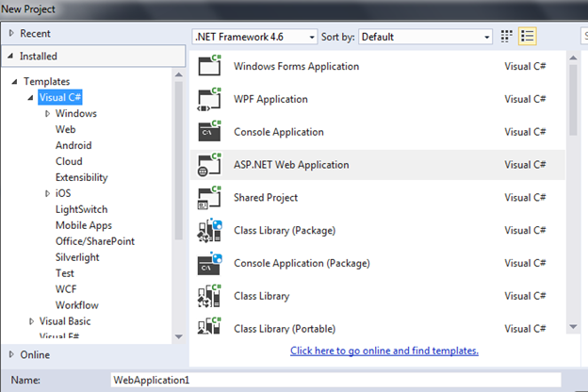Click the Shared Project template icon
The image size is (588, 392).
[x=209, y=197]
